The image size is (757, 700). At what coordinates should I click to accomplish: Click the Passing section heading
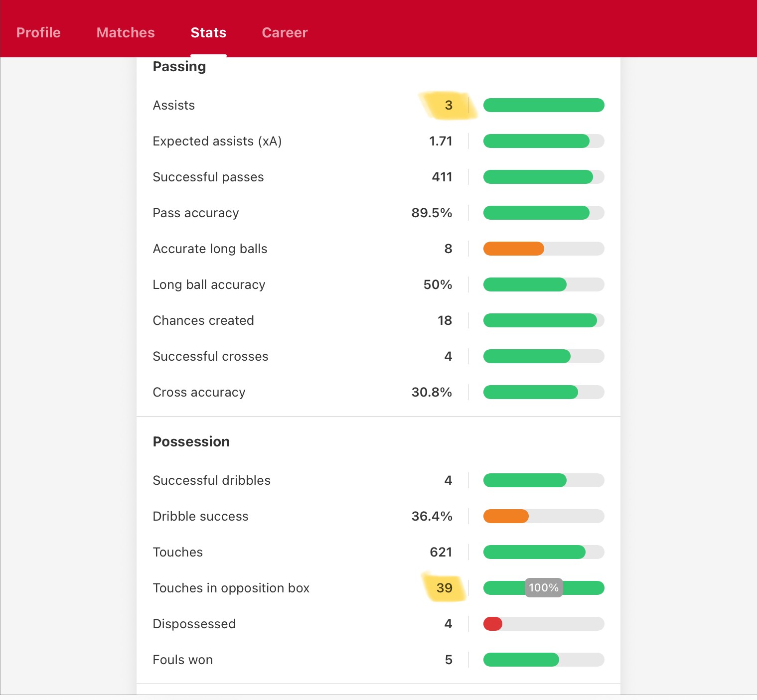(179, 66)
